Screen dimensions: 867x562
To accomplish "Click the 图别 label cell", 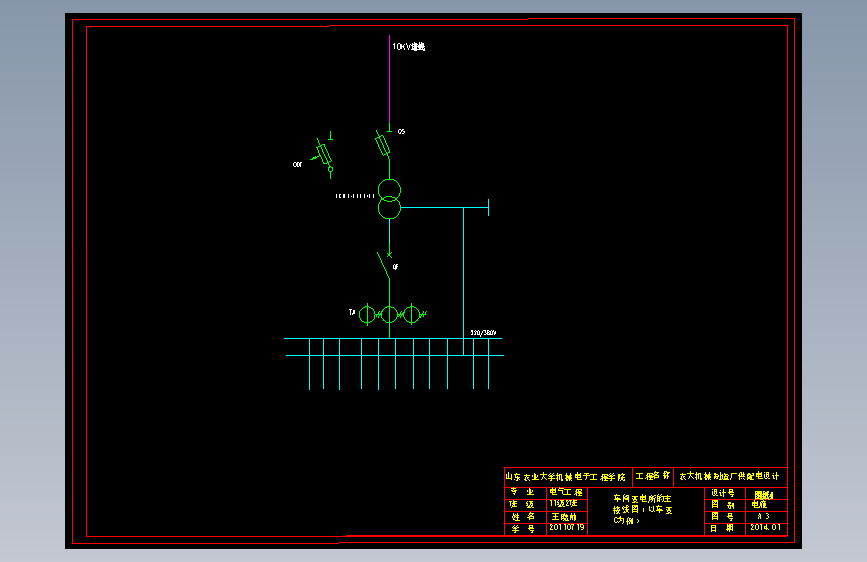I will click(724, 505).
